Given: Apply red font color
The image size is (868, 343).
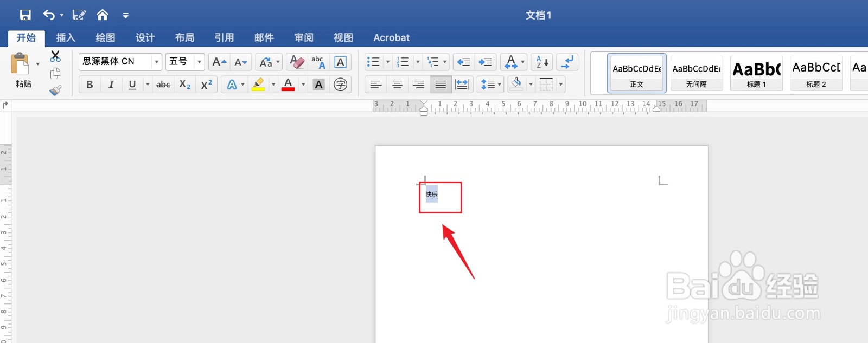Looking at the screenshot, I should coord(288,85).
